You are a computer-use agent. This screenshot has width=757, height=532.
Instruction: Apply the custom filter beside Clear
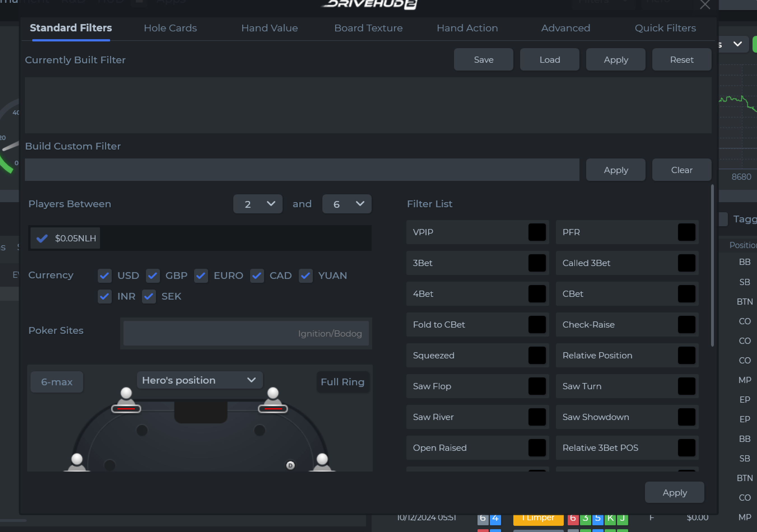click(616, 170)
